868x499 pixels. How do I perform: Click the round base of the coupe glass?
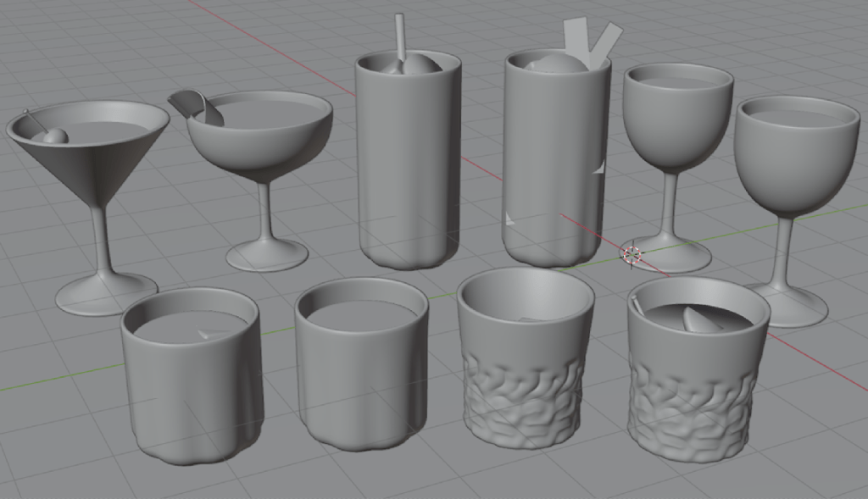tap(267, 253)
